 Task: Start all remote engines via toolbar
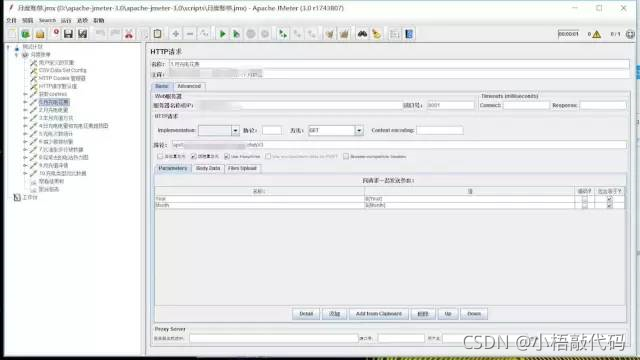(x=282, y=34)
